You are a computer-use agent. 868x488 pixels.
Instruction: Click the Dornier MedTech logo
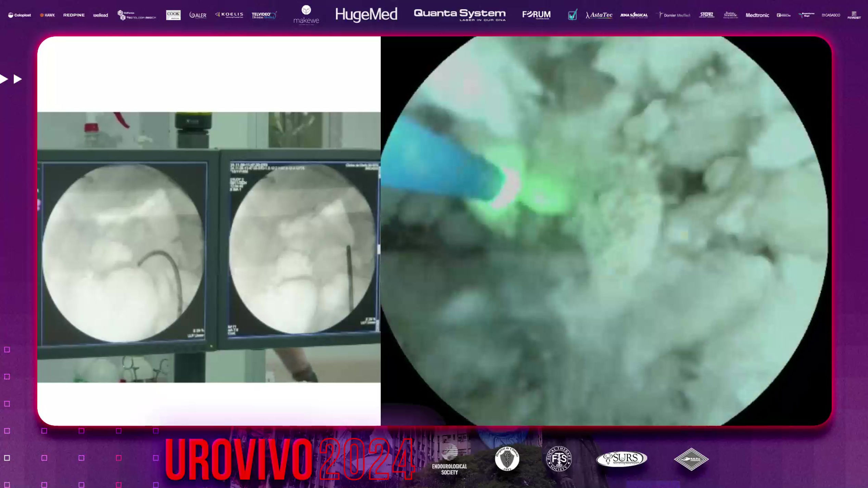674,15
